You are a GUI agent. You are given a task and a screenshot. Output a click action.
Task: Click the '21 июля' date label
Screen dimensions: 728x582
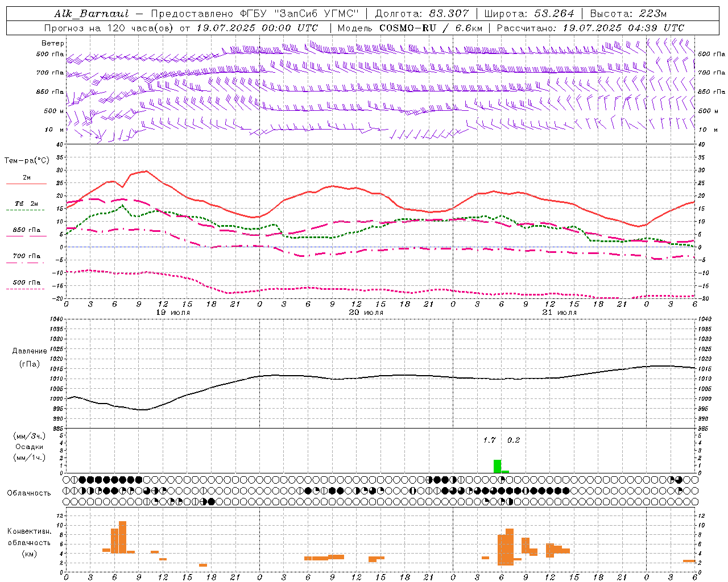pos(560,312)
